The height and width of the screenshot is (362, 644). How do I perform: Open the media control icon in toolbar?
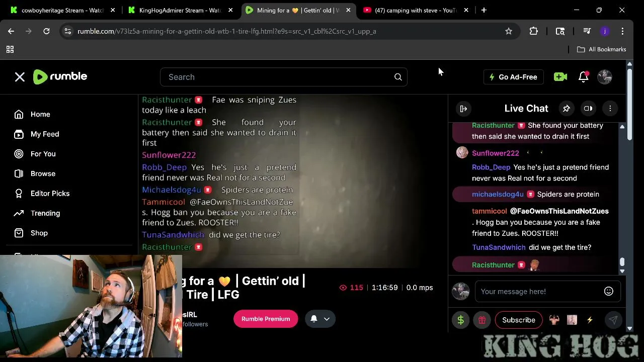tap(587, 31)
